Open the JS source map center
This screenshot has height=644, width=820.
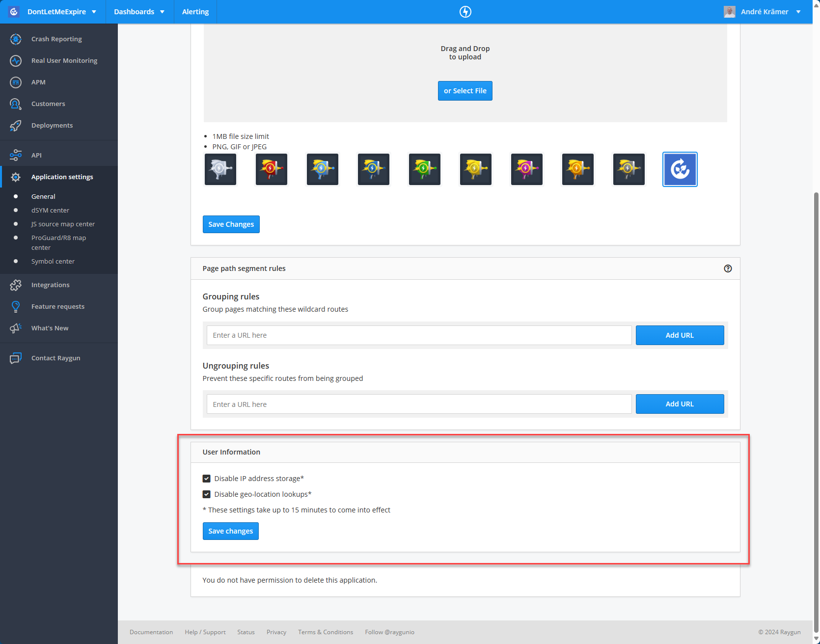pyautogui.click(x=63, y=224)
